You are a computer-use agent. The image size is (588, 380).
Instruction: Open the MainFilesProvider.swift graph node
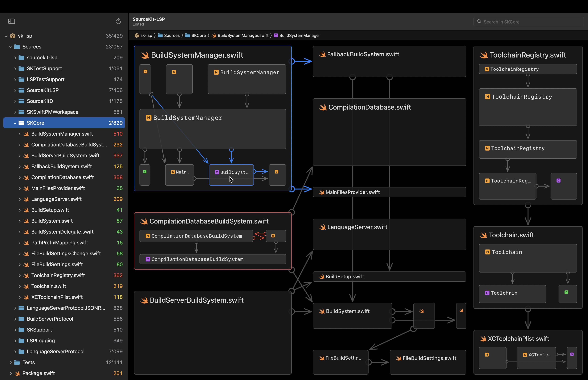(389, 192)
